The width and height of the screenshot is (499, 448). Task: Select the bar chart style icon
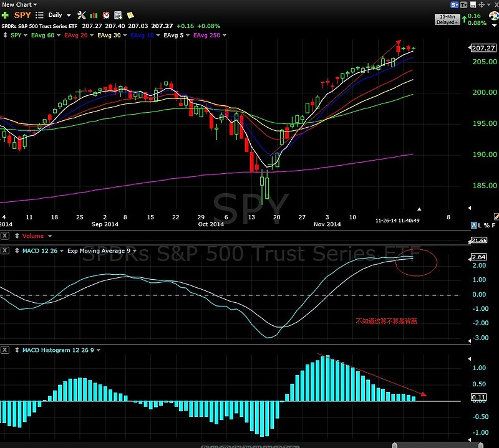point(94,14)
